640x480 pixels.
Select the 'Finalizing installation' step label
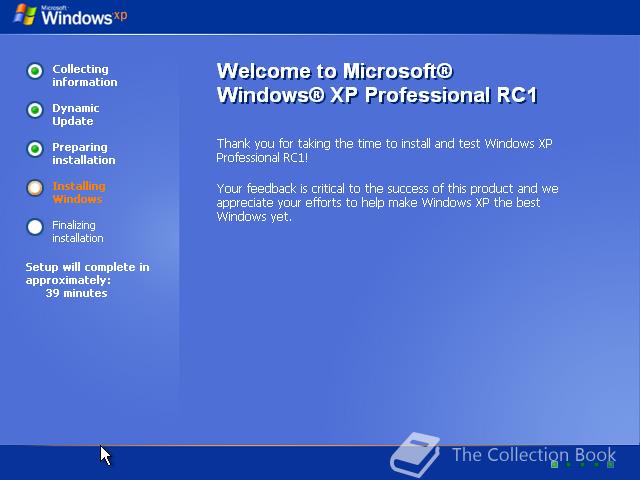[78, 232]
